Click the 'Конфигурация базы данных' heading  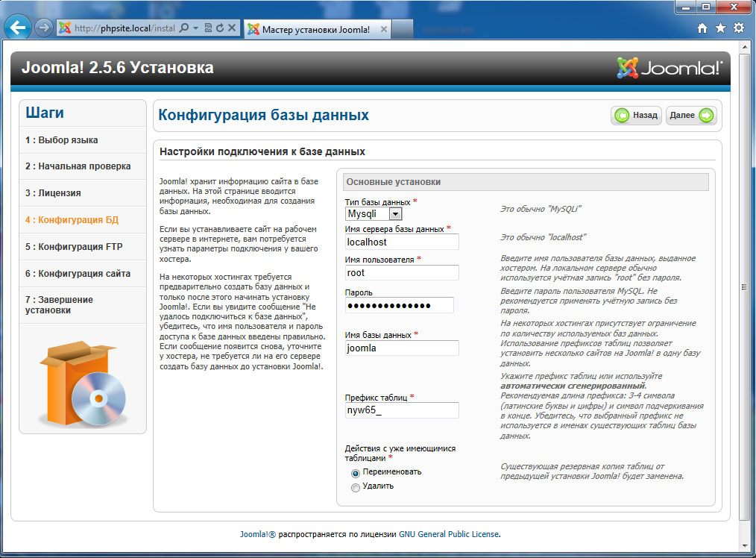tap(263, 116)
